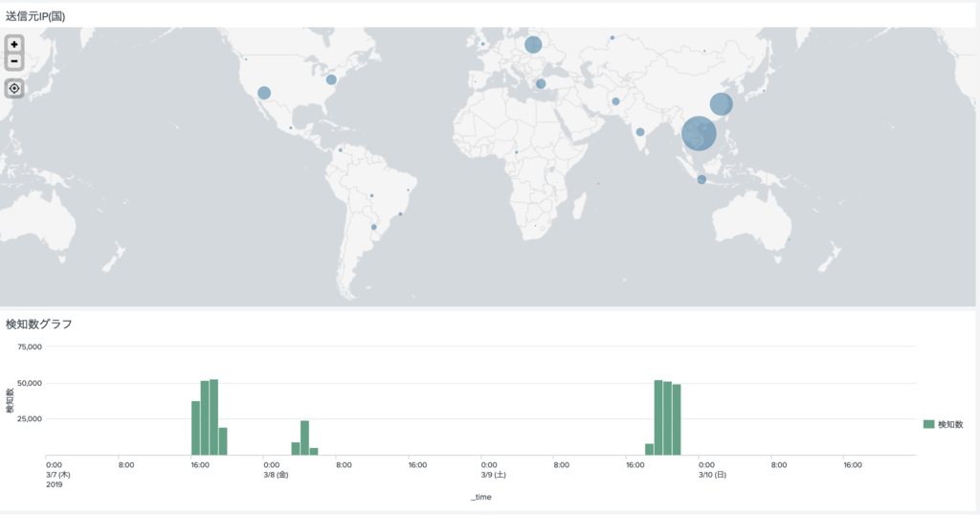Click the first tall bar on the 3/9 evening

click(658, 417)
